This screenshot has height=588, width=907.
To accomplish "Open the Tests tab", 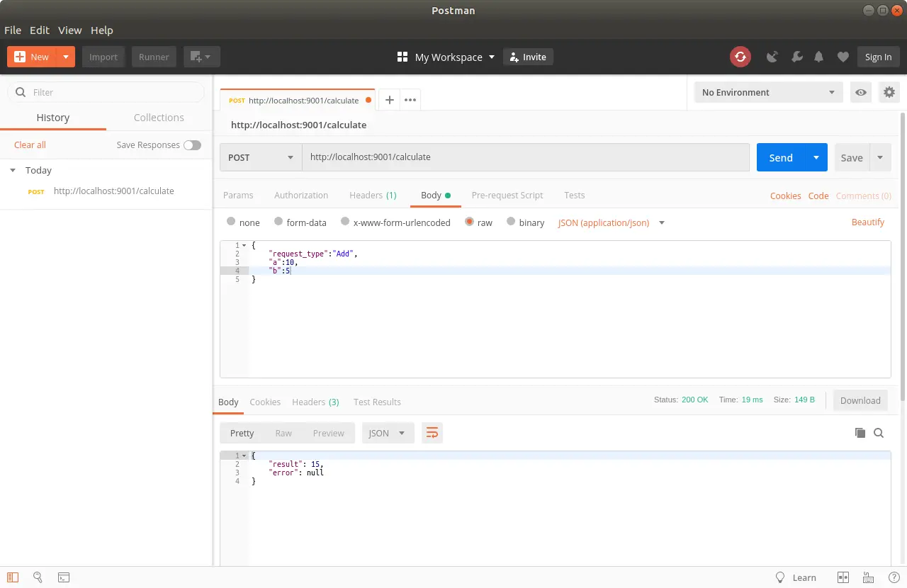I will click(575, 195).
